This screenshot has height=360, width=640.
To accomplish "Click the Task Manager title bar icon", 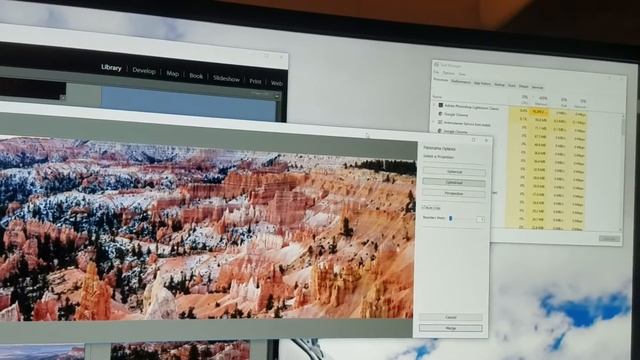I will click(436, 64).
